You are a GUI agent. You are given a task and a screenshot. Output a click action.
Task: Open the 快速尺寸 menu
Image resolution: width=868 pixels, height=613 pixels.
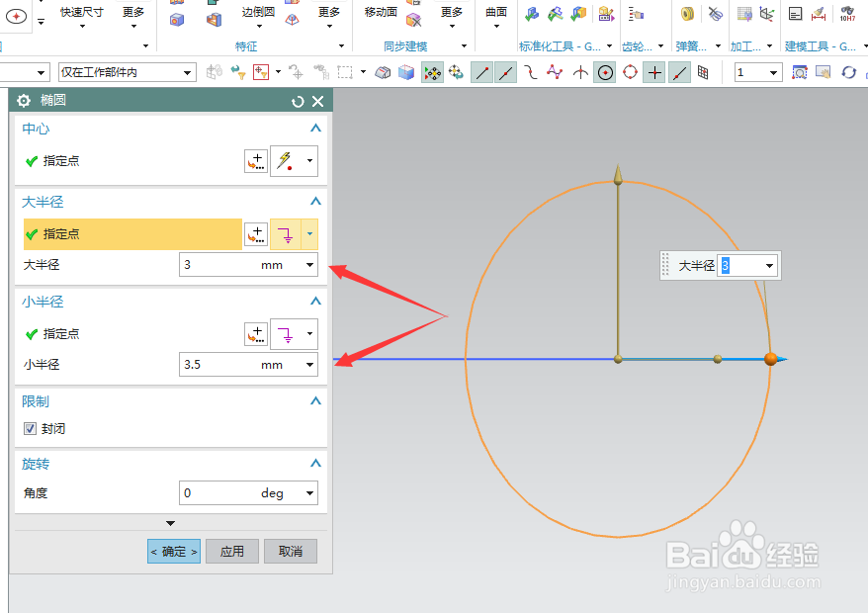click(82, 18)
